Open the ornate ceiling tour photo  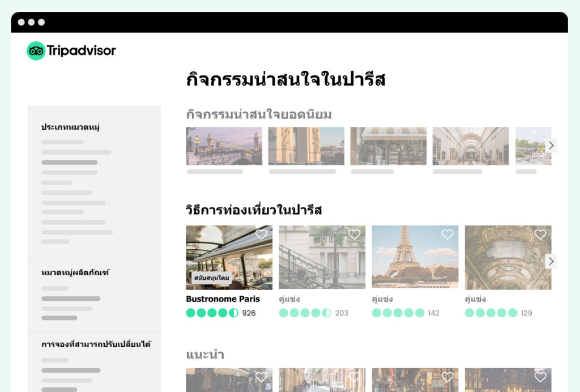508,257
